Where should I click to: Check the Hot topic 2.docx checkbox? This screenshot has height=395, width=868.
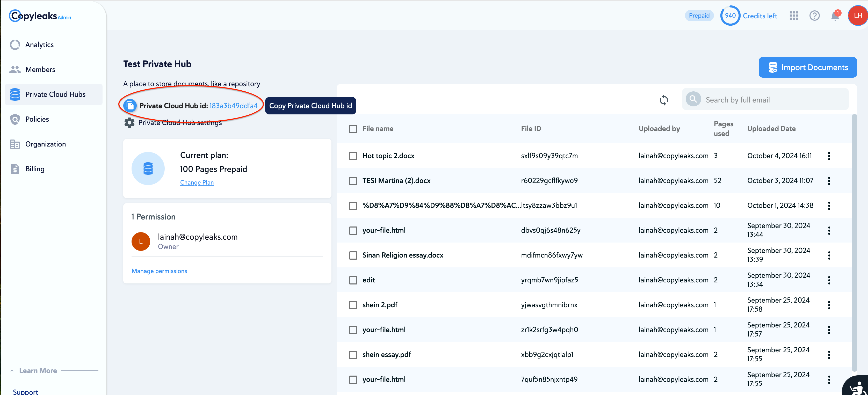[x=353, y=156]
